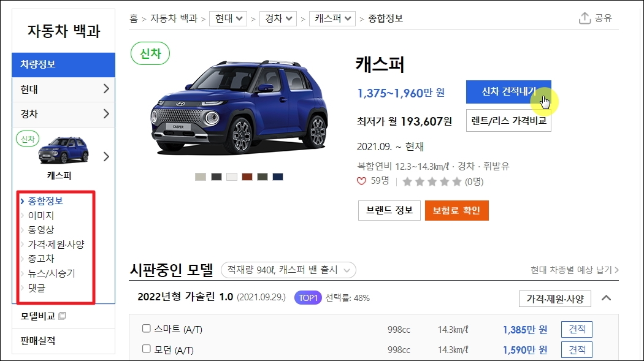This screenshot has width=644, height=361.
Task: Click the heart like icon
Action: tap(361, 181)
